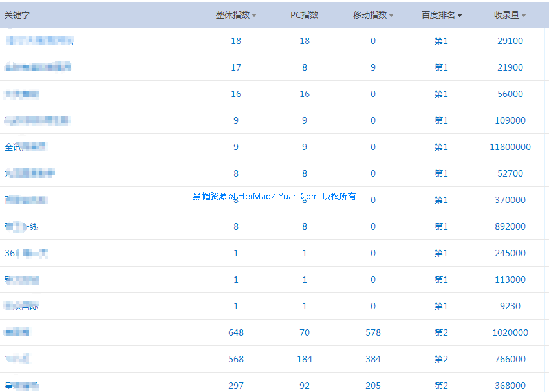
Task: Select the PC指数 column header
Action: pos(304,15)
